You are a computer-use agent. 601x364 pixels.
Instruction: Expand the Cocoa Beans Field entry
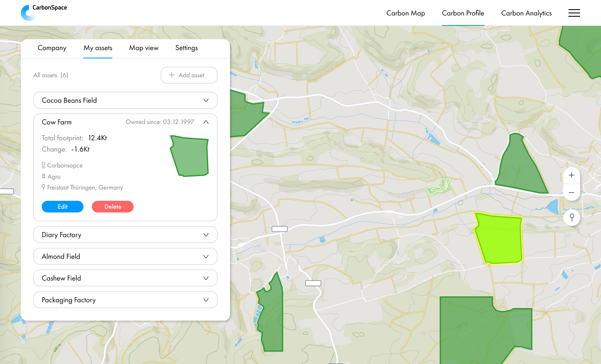205,100
